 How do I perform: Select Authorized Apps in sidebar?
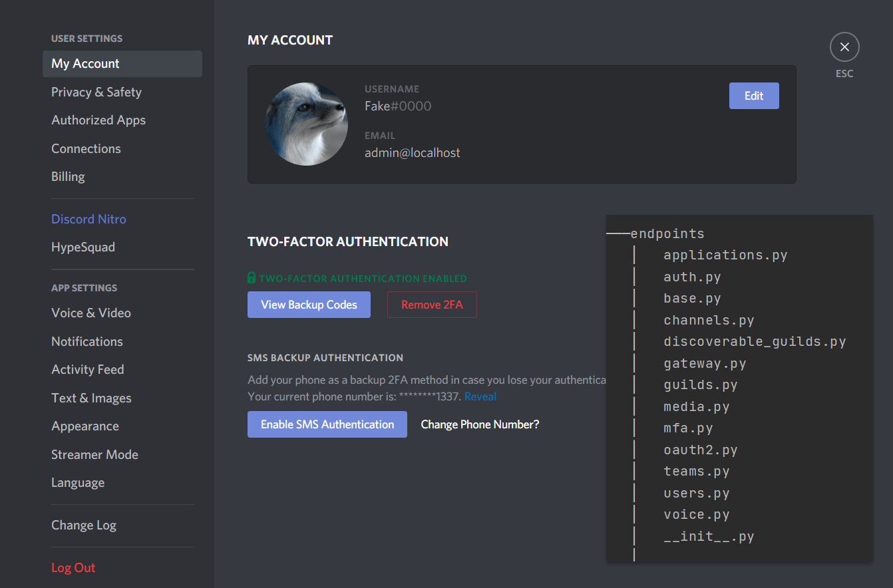pos(98,120)
